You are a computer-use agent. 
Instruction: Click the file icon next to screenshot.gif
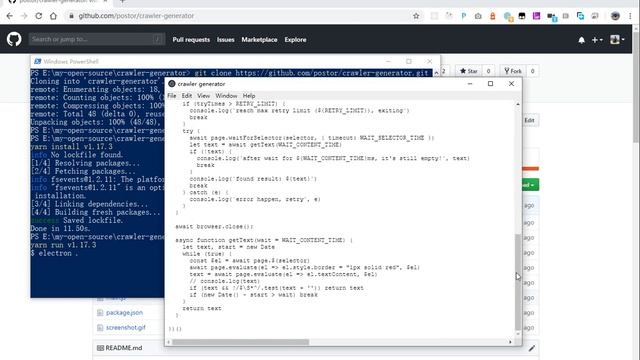pyautogui.click(x=100, y=327)
